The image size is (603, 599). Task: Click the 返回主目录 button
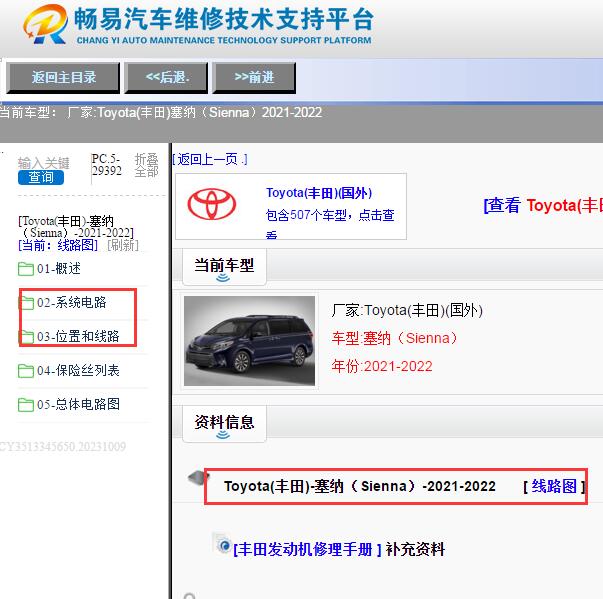tap(63, 78)
